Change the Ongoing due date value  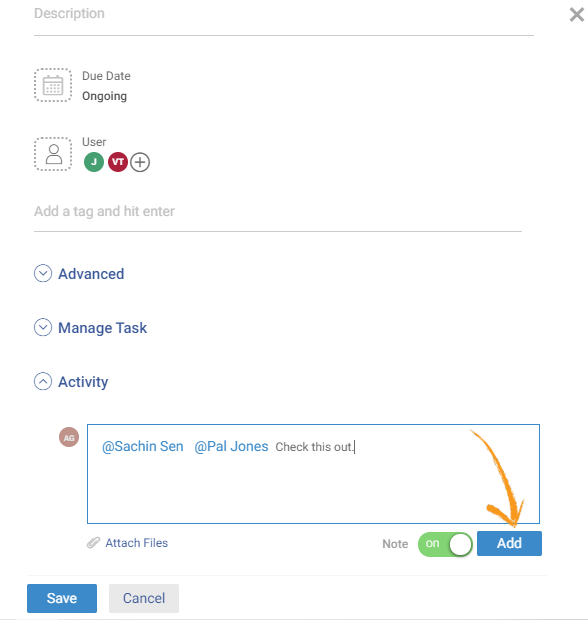coord(104,96)
